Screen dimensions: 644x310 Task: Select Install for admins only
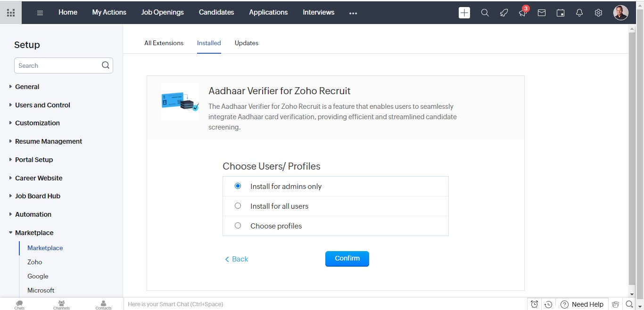pyautogui.click(x=238, y=186)
